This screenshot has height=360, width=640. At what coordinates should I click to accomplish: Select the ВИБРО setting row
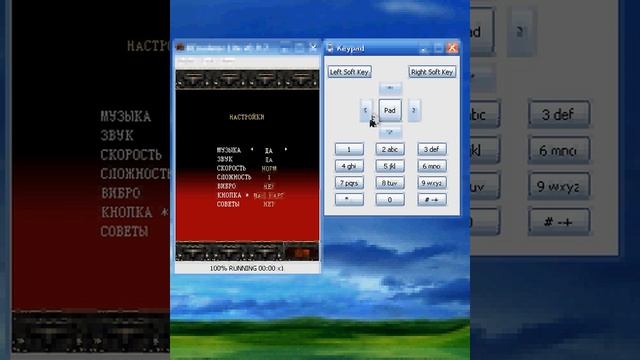tap(245, 186)
